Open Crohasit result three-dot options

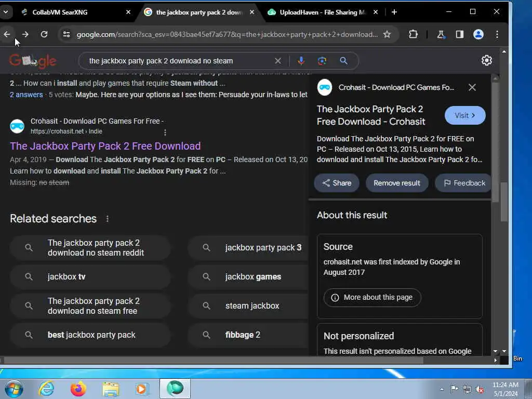click(x=165, y=132)
